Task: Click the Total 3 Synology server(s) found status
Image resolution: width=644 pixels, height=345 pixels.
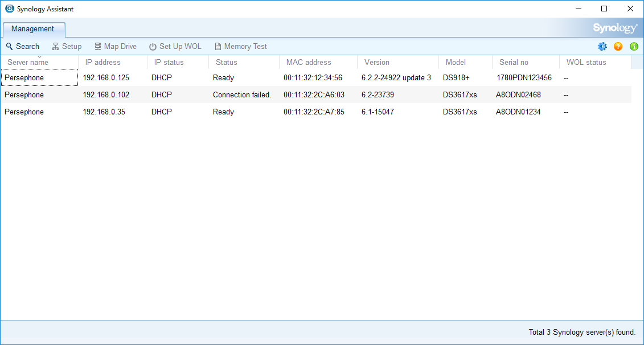Action: coord(582,332)
